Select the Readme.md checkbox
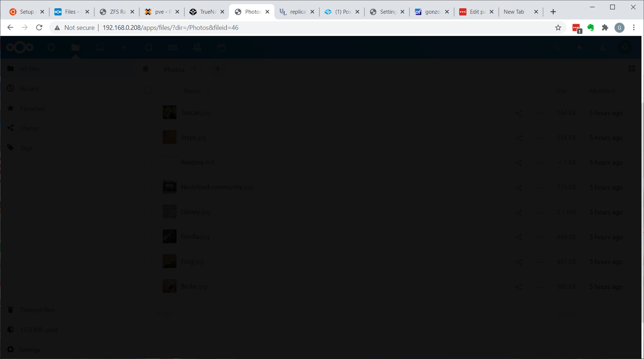This screenshot has height=359, width=644. point(148,163)
